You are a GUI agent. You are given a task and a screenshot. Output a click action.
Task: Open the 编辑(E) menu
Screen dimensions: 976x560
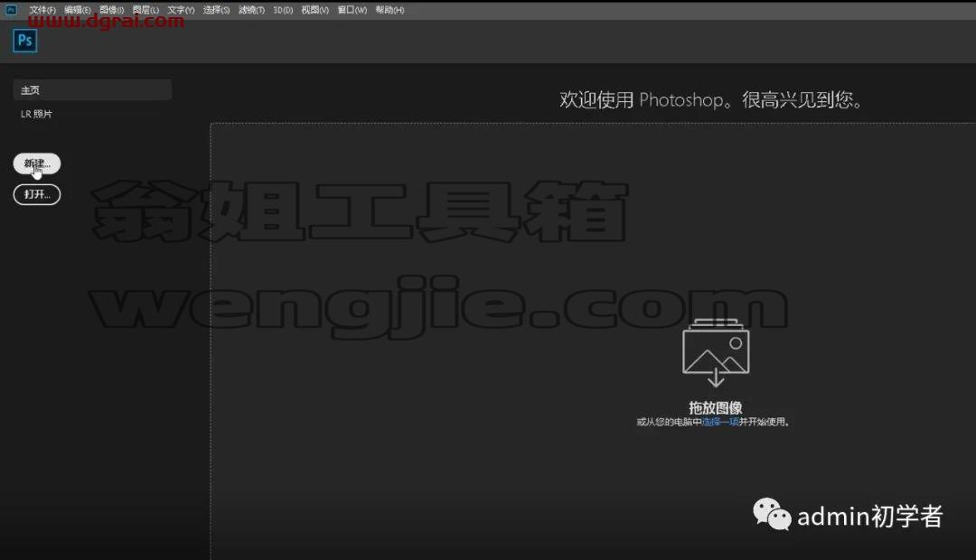coord(77,10)
